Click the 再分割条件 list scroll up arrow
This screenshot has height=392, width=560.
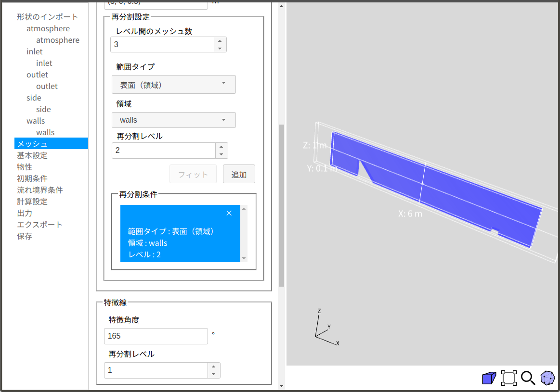(244, 209)
